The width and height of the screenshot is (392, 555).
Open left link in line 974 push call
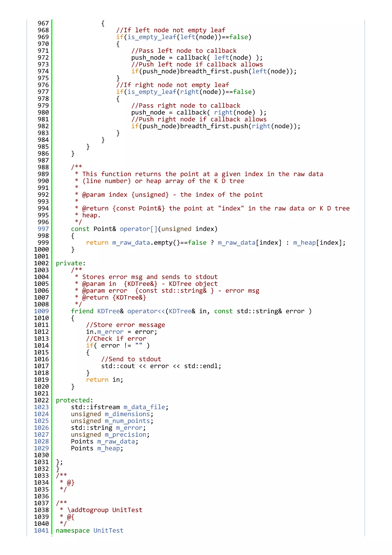tap(259, 71)
